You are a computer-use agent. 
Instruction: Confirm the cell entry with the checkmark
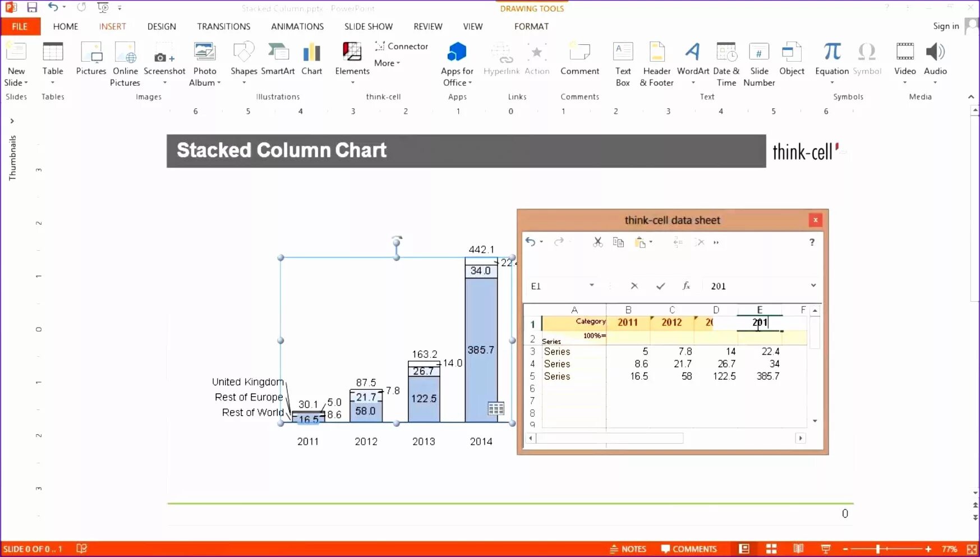click(x=661, y=286)
